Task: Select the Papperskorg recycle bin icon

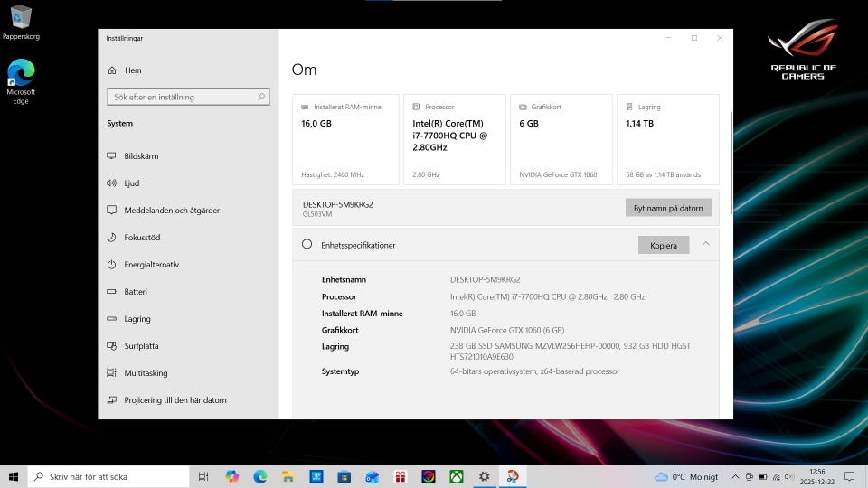Action: pyautogui.click(x=20, y=16)
